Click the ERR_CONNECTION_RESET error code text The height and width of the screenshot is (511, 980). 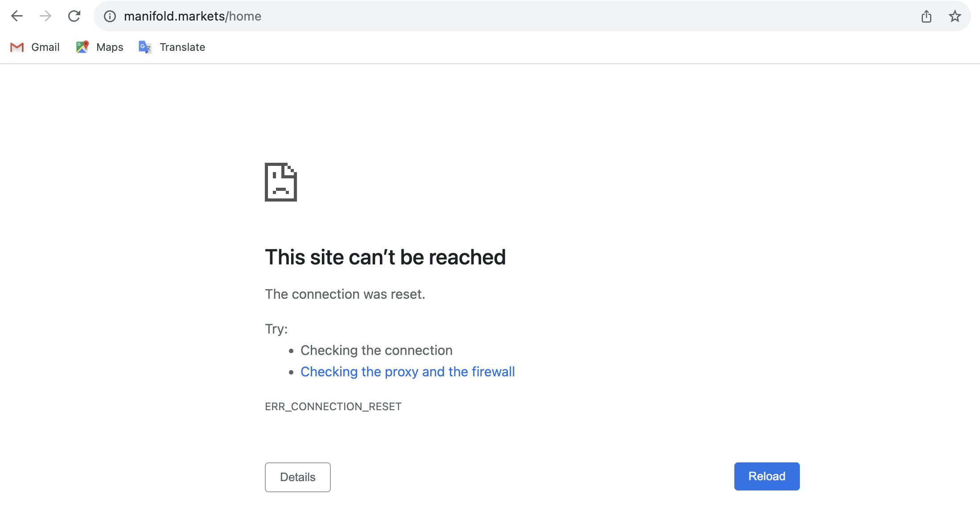point(333,407)
